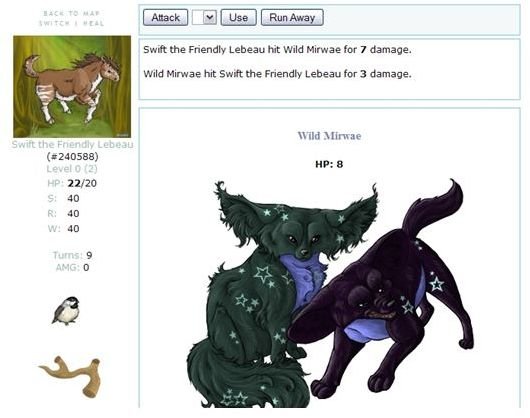The height and width of the screenshot is (418, 530).
Task: Open Swift the Friendly Lebeau portrait image
Action: (72, 87)
